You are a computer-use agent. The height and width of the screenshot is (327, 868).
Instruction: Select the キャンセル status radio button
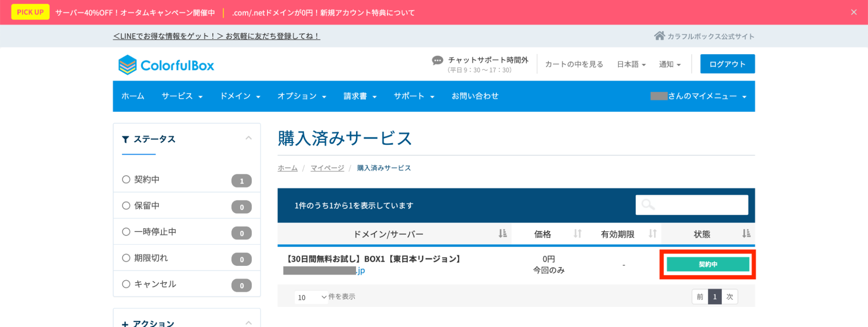click(x=126, y=284)
